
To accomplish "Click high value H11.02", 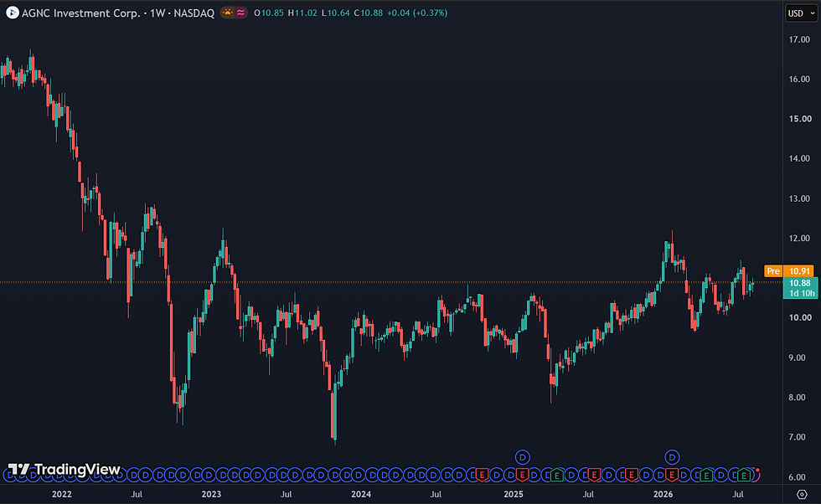I will [x=302, y=13].
